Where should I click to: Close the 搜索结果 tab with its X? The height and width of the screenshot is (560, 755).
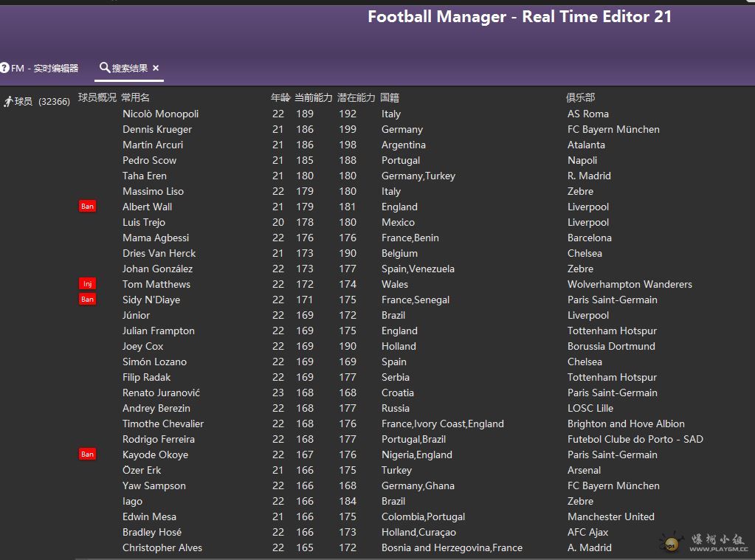click(156, 68)
